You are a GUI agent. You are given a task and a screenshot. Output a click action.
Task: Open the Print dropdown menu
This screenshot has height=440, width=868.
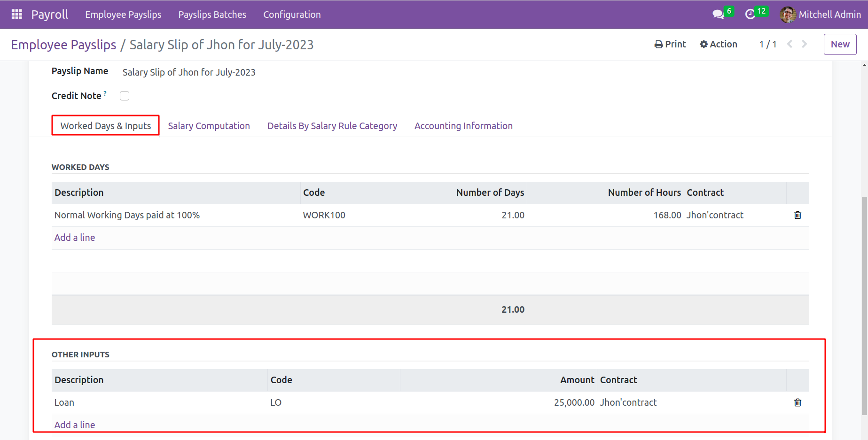(x=670, y=44)
